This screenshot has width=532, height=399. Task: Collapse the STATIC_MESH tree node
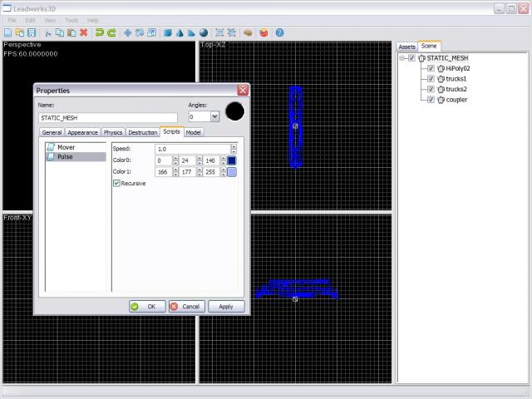(401, 58)
